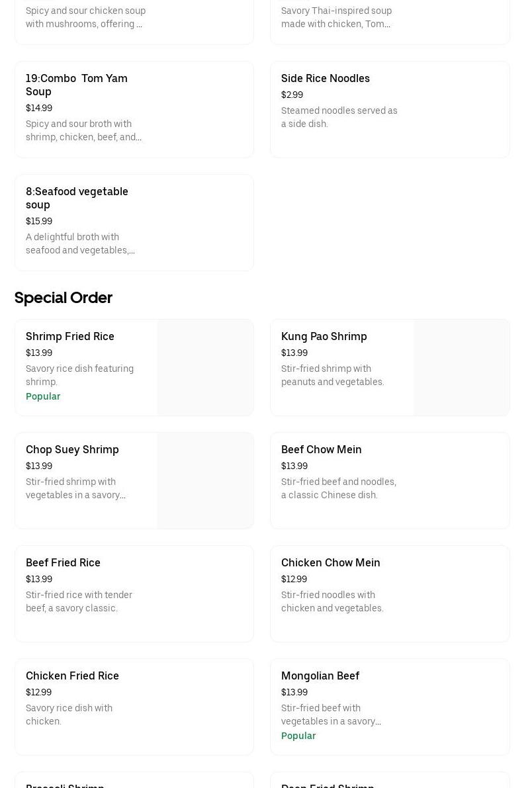Open the Chop Suey Shrimp photo thumbnail
Viewport: 532px width, 788px height.
click(x=205, y=480)
